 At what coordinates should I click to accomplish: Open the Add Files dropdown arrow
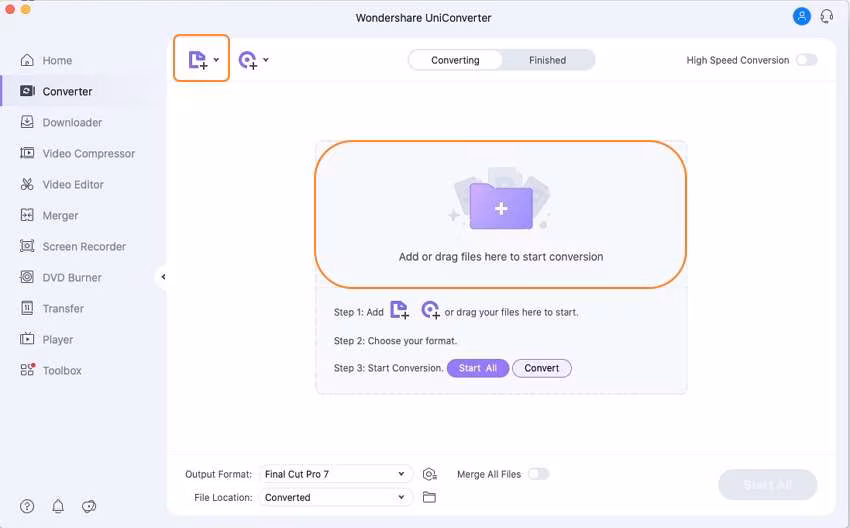pos(216,60)
